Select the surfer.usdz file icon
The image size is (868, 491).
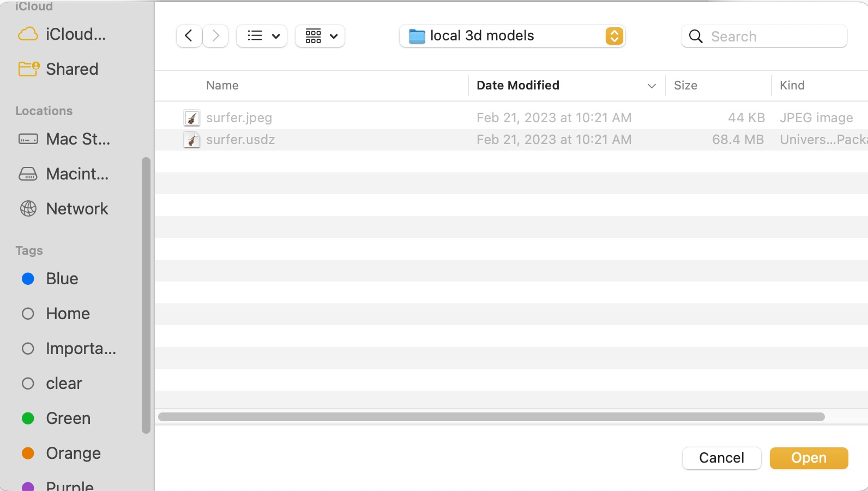point(191,140)
